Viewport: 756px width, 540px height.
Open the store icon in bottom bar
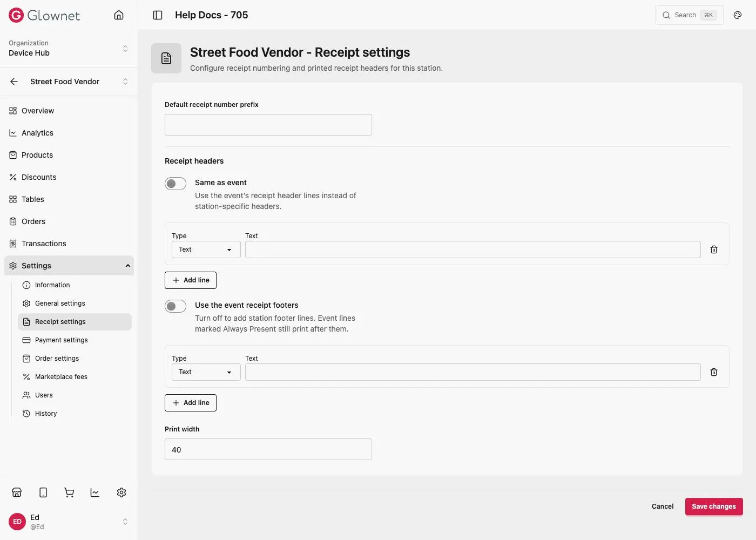coord(17,492)
